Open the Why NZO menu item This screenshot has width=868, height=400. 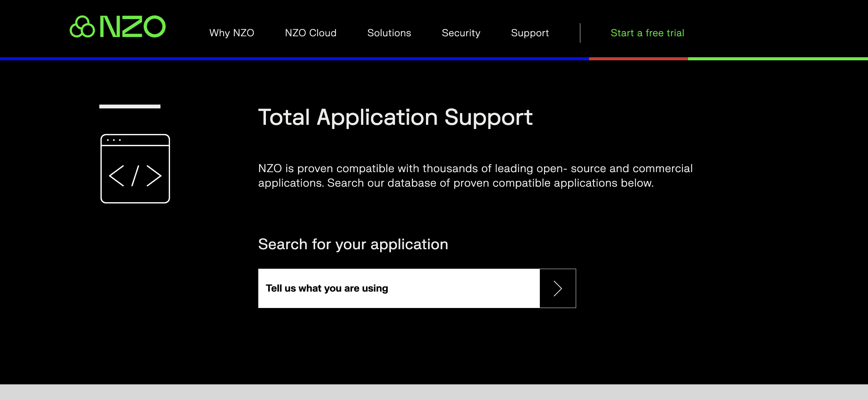232,33
